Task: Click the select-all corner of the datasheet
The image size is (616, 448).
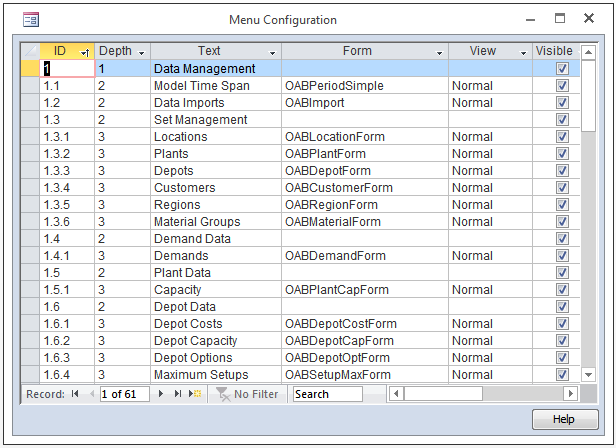Action: point(30,51)
